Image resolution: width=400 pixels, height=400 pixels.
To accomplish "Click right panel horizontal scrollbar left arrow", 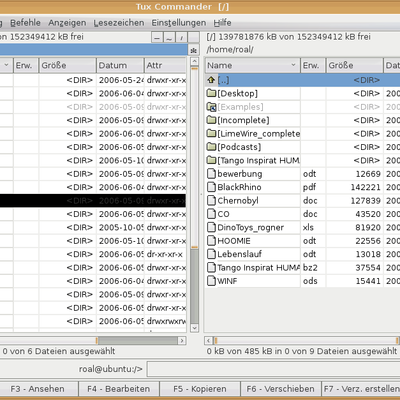I will tap(208, 341).
